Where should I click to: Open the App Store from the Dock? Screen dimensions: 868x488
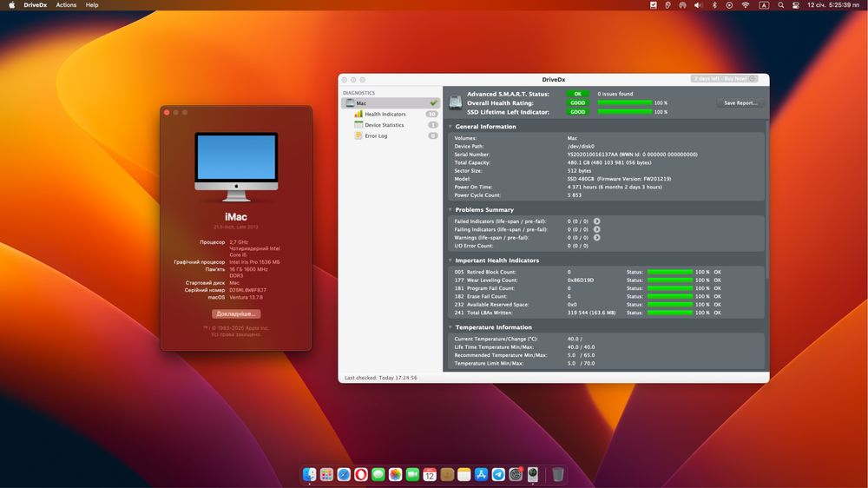(481, 474)
